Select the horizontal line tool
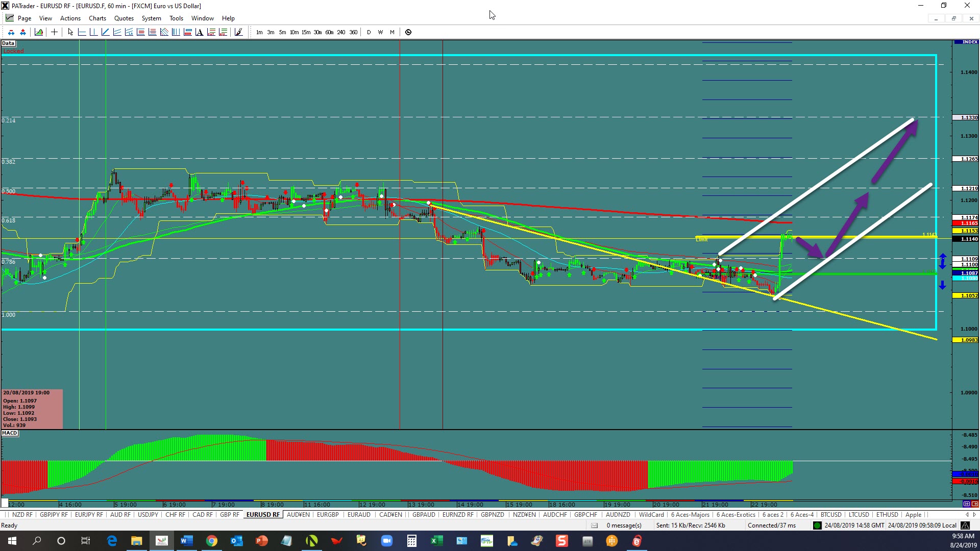 [x=82, y=32]
